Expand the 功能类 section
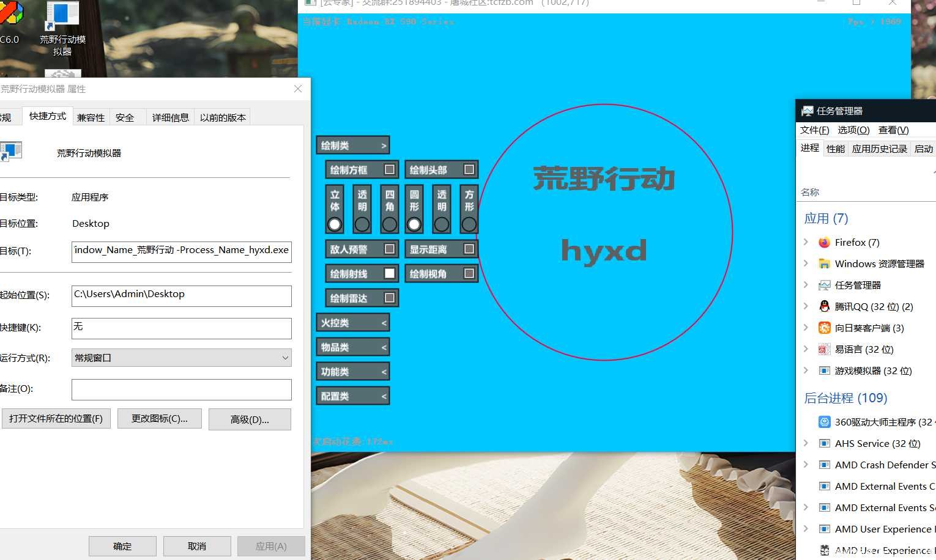The height and width of the screenshot is (560, 936). 353,372
